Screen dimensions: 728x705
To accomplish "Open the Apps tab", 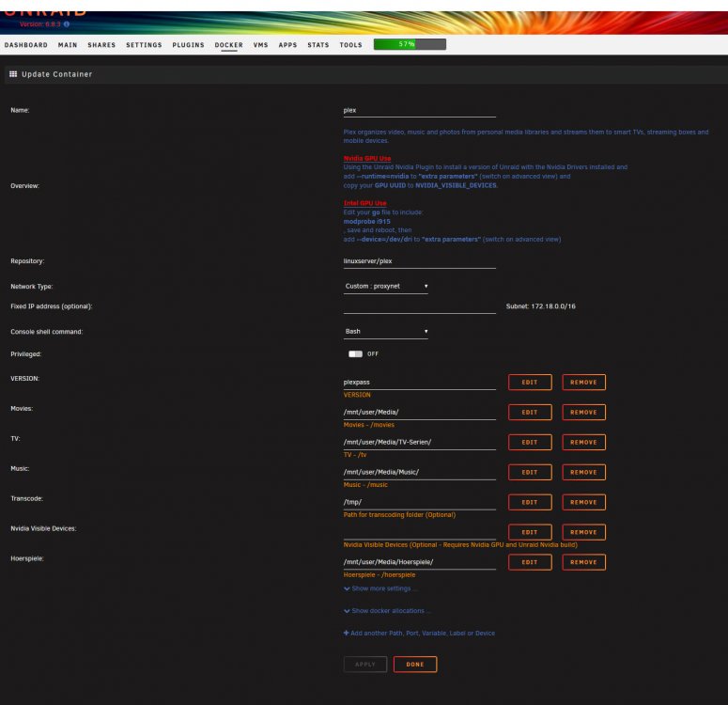I will tap(287, 45).
